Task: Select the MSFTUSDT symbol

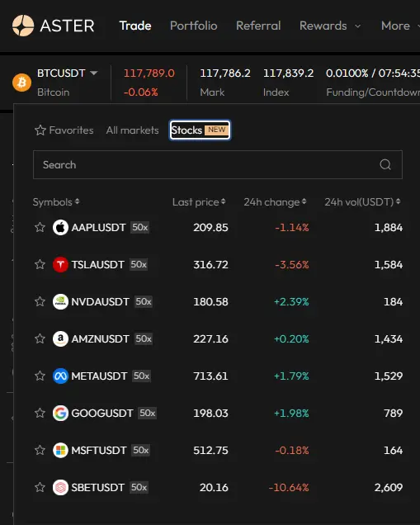Action: 99,451
